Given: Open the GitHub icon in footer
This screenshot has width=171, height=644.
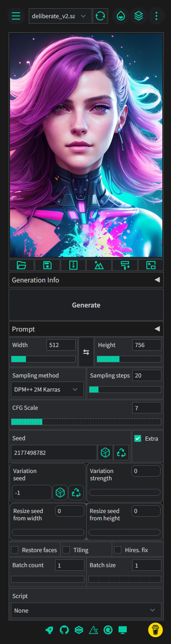Looking at the screenshot, I should pos(64,630).
